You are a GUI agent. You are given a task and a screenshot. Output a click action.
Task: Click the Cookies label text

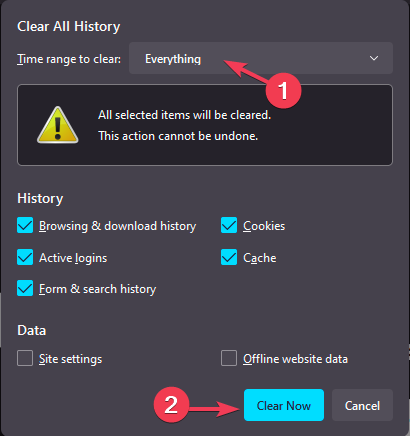264,226
